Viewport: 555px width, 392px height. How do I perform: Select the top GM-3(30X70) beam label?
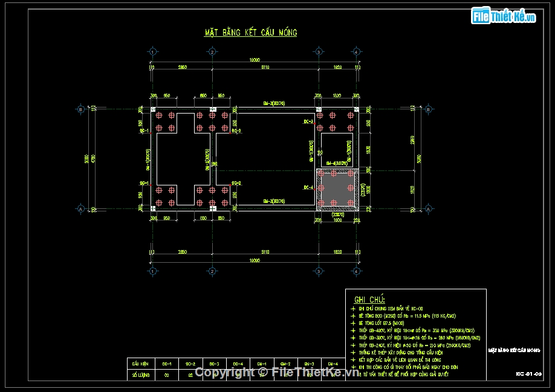[274, 103]
